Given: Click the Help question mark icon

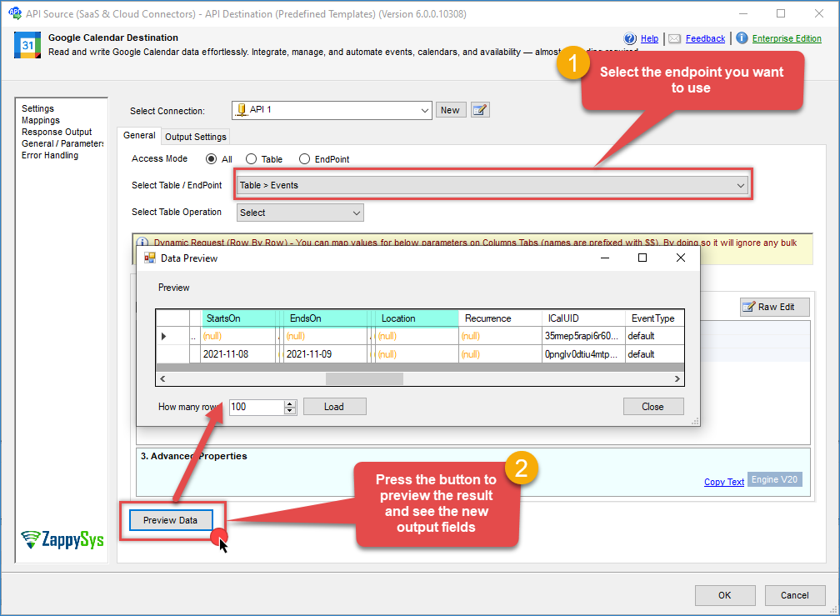Looking at the screenshot, I should [632, 38].
